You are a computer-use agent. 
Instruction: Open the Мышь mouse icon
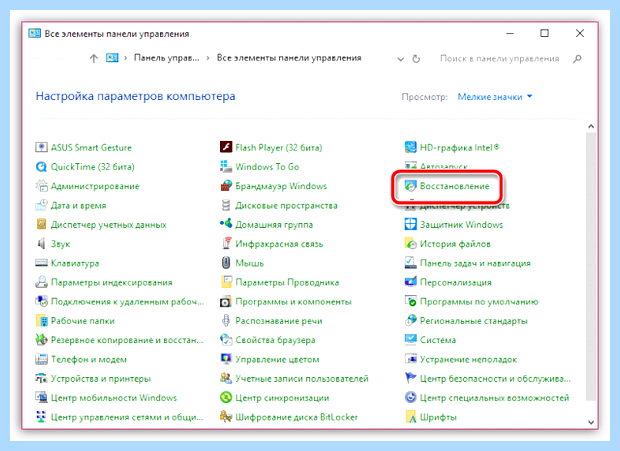226,263
